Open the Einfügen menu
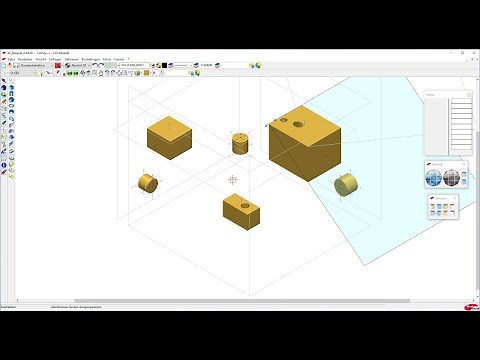Image resolution: width=480 pixels, height=360 pixels. [55, 59]
